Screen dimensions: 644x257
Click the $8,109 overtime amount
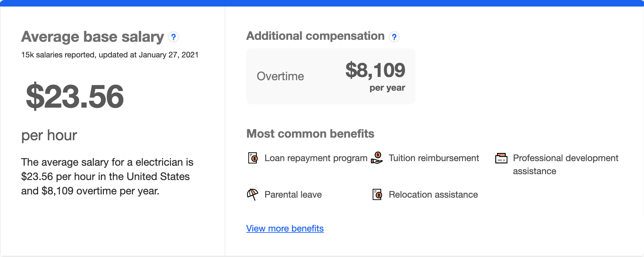pos(375,70)
